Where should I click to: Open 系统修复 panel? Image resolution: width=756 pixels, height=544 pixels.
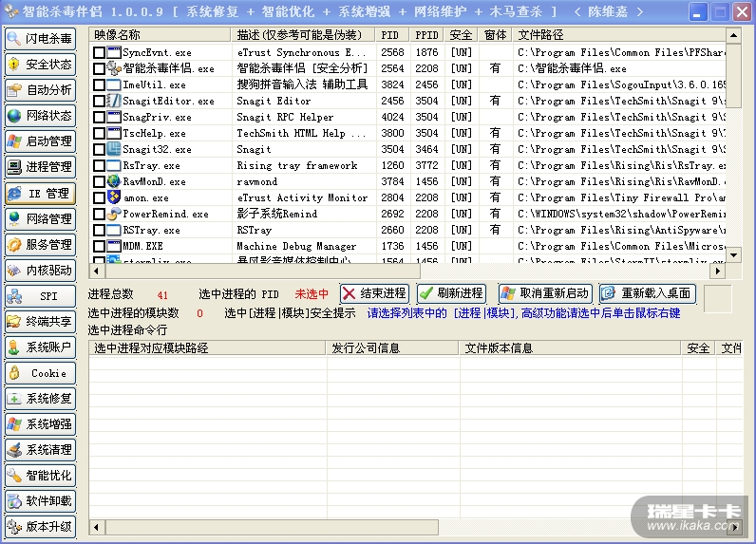[41, 399]
